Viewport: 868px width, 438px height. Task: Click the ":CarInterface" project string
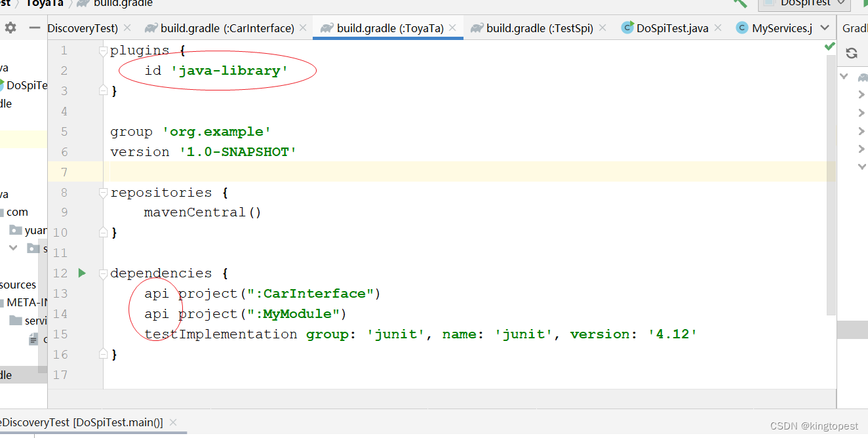(x=310, y=294)
